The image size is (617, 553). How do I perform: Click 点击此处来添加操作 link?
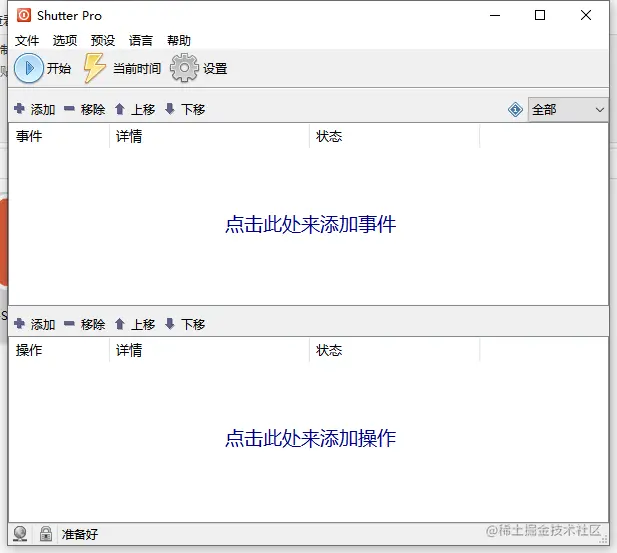click(x=310, y=438)
